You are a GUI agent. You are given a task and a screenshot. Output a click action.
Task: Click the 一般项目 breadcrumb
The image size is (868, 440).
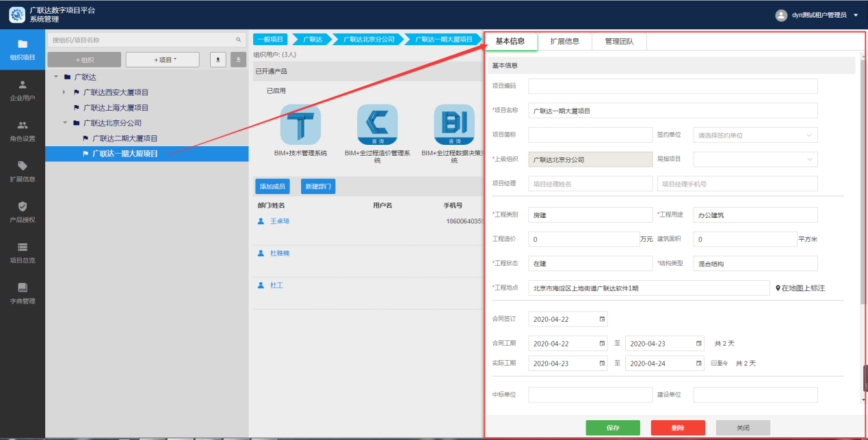pos(270,40)
